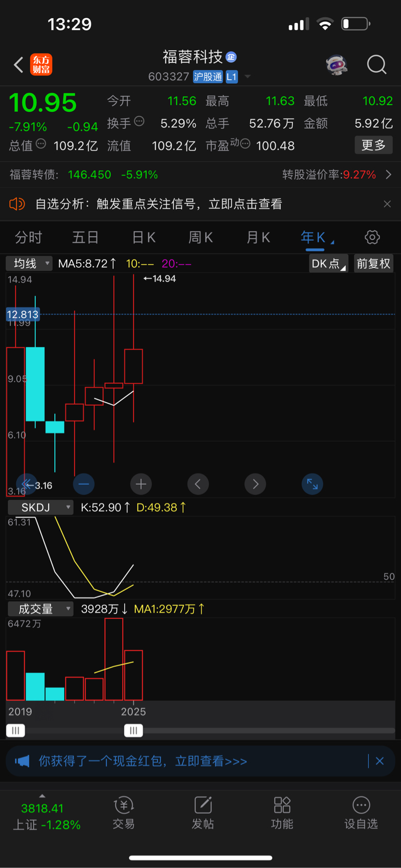Tap the MA5:8.72 average value
Screen dimensions: 401x868
point(87,264)
